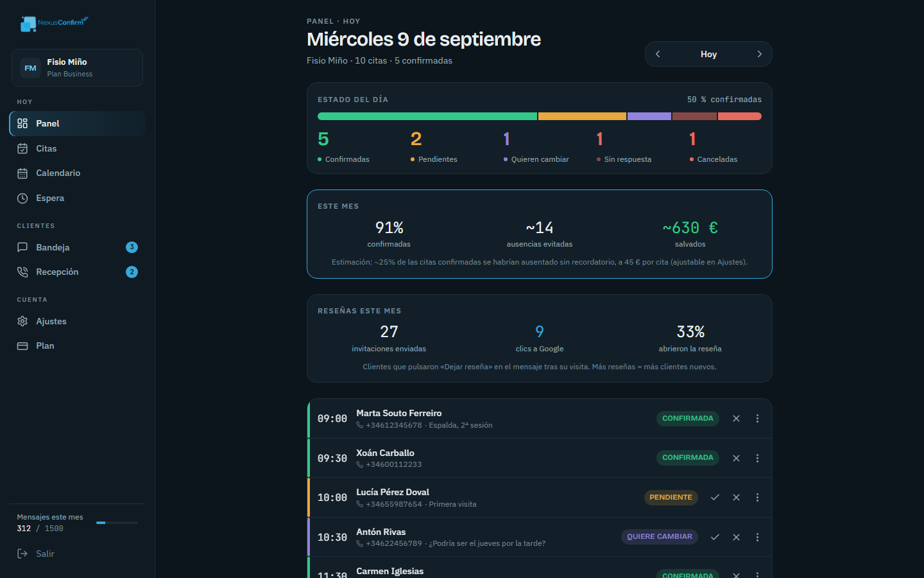Click the Salir logout link

click(77, 554)
